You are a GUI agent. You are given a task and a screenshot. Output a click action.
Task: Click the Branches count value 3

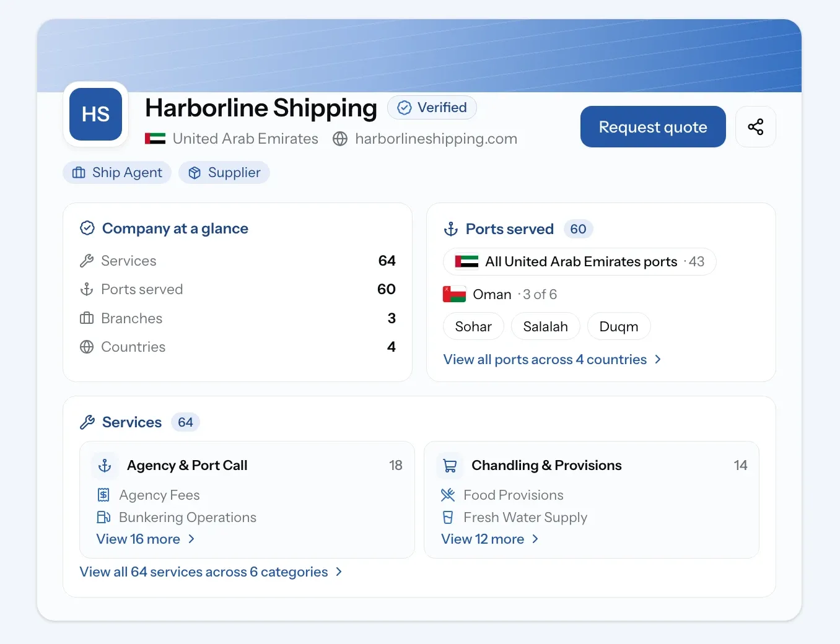[392, 318]
